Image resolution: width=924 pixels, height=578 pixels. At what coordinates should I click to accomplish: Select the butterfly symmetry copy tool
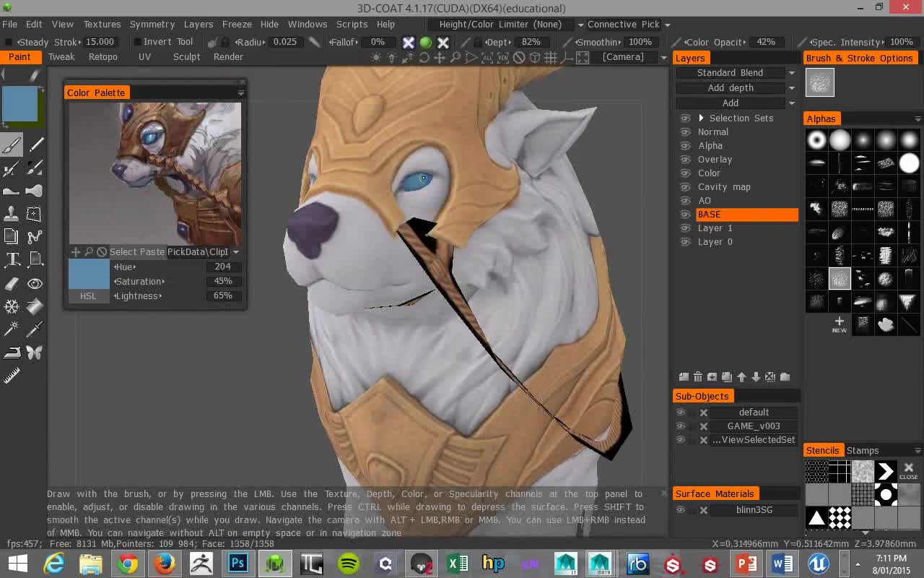pyautogui.click(x=35, y=353)
